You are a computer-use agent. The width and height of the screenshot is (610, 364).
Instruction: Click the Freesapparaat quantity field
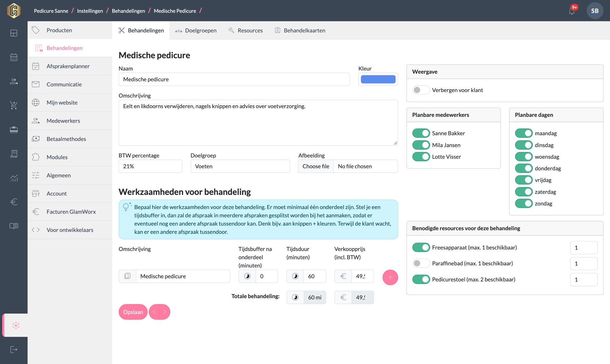(584, 248)
